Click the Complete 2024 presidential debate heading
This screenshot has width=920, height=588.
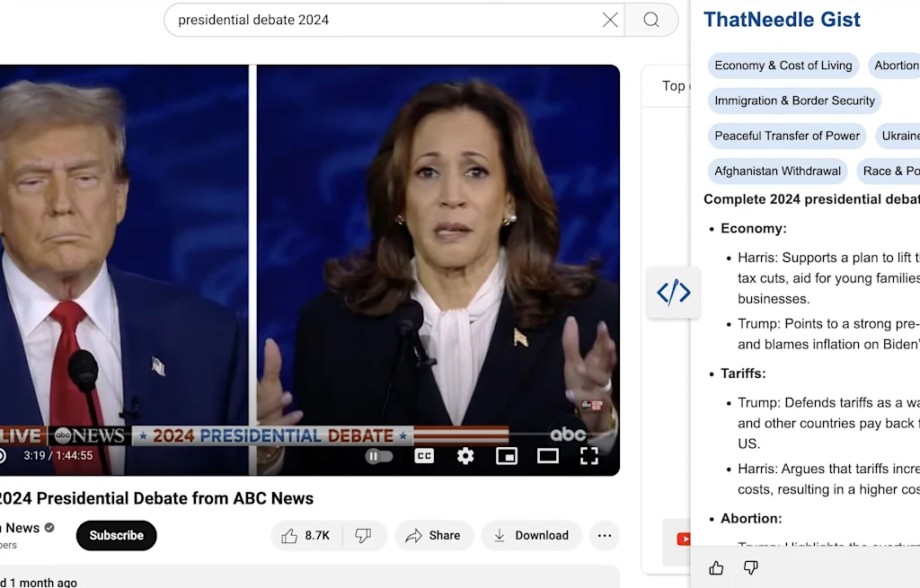811,199
